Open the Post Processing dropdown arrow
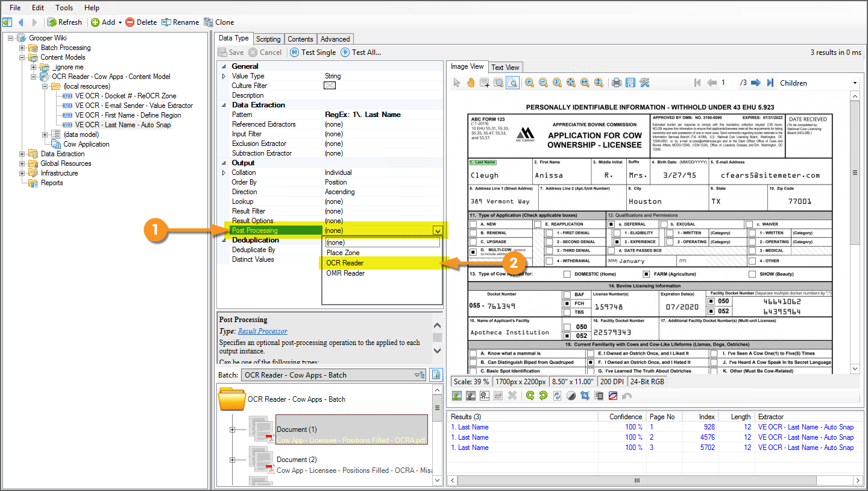This screenshot has width=868, height=491. point(437,230)
